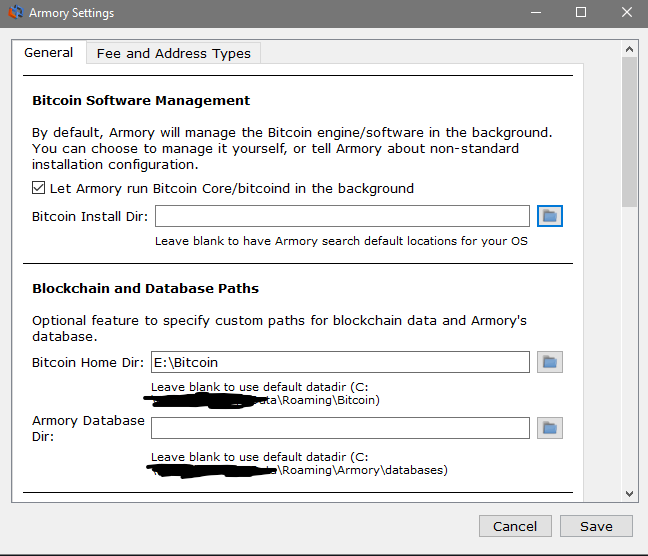Open the Fee and Address Types tab
648x556 pixels.
point(174,53)
